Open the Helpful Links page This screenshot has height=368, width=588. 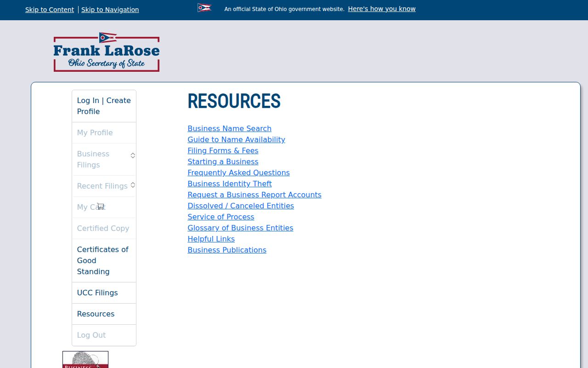[211, 239]
